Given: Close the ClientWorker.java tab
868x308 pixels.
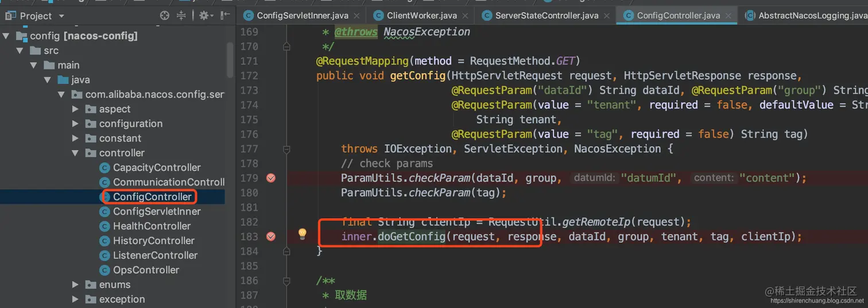Looking at the screenshot, I should (x=466, y=16).
